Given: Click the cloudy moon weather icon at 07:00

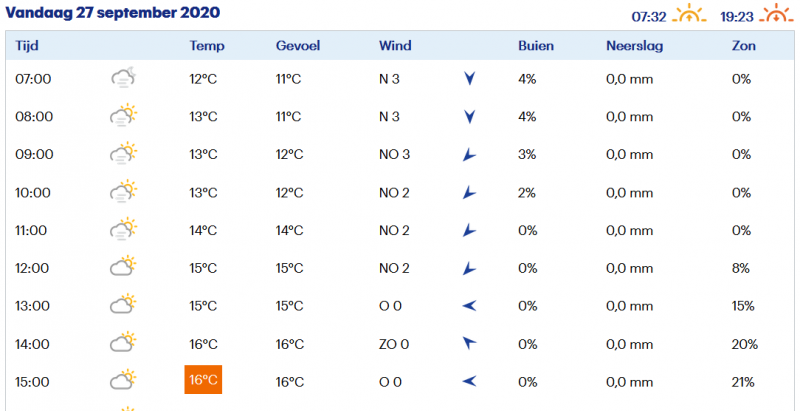Looking at the screenshot, I should pos(123,78).
